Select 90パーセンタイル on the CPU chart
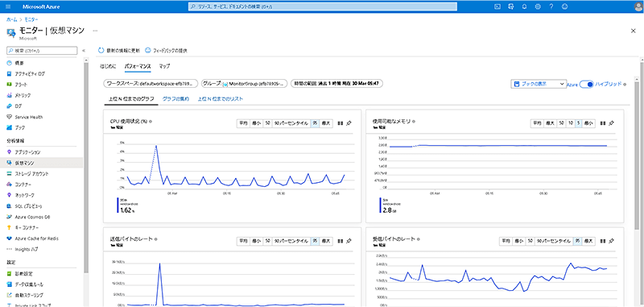This screenshot has height=307, width=644. click(x=291, y=123)
